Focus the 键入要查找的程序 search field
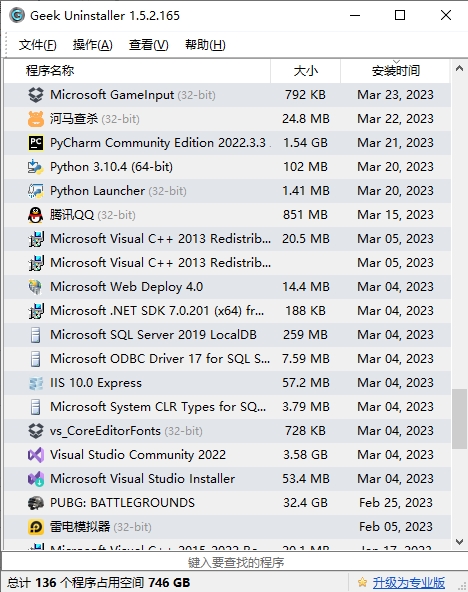The height and width of the screenshot is (592, 468). point(234,563)
